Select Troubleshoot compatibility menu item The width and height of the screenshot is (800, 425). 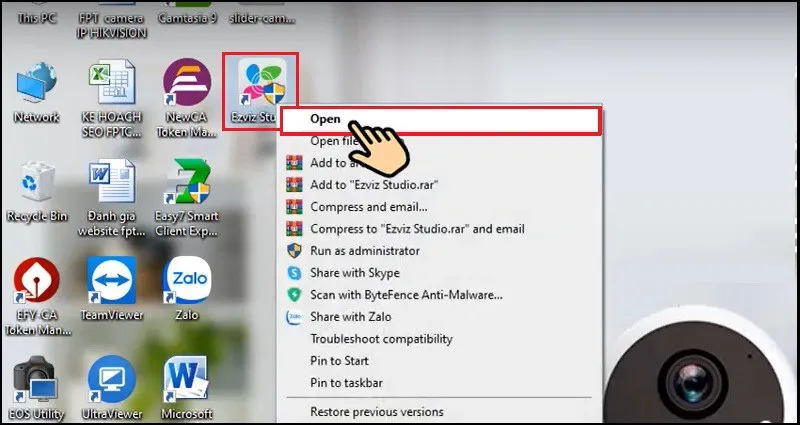381,339
